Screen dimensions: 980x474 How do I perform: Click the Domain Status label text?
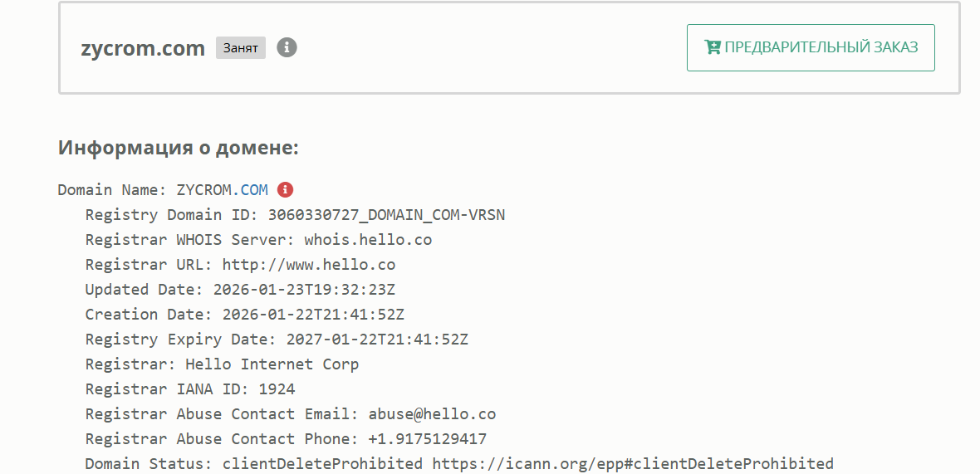point(149,464)
